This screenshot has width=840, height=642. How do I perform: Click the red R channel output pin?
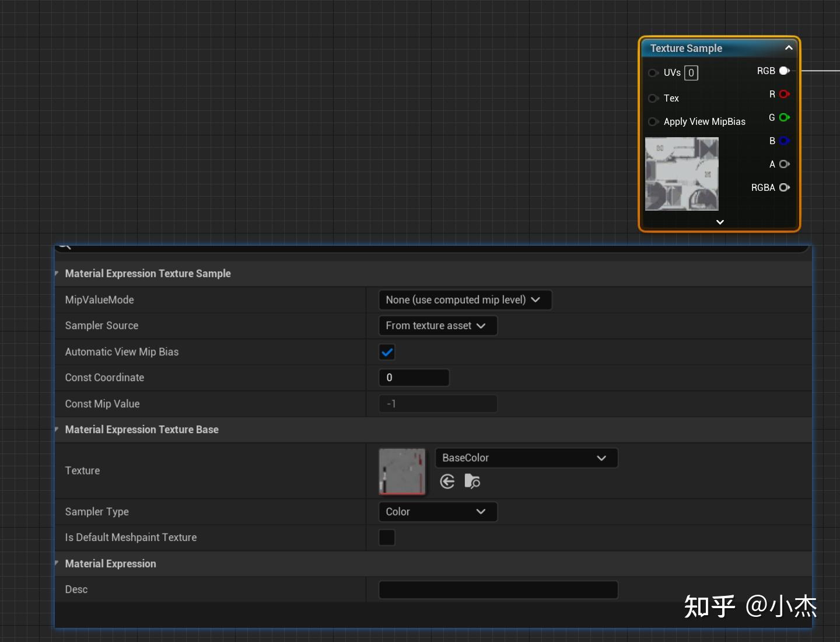[784, 94]
